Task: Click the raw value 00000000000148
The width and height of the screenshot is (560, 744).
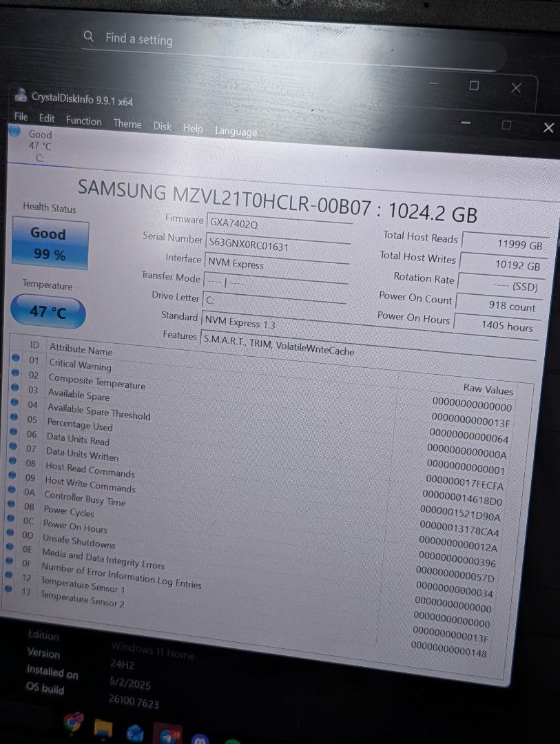Action: [449, 649]
